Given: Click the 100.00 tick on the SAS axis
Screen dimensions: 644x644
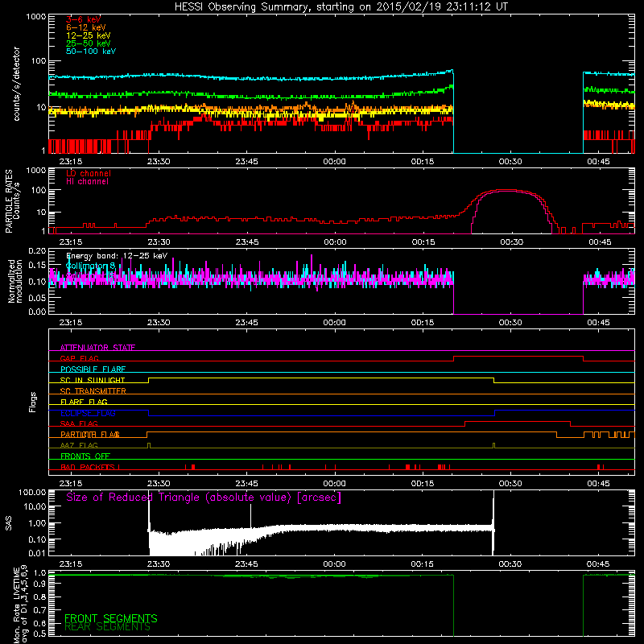Looking at the screenshot, I should pyautogui.click(x=32, y=492).
